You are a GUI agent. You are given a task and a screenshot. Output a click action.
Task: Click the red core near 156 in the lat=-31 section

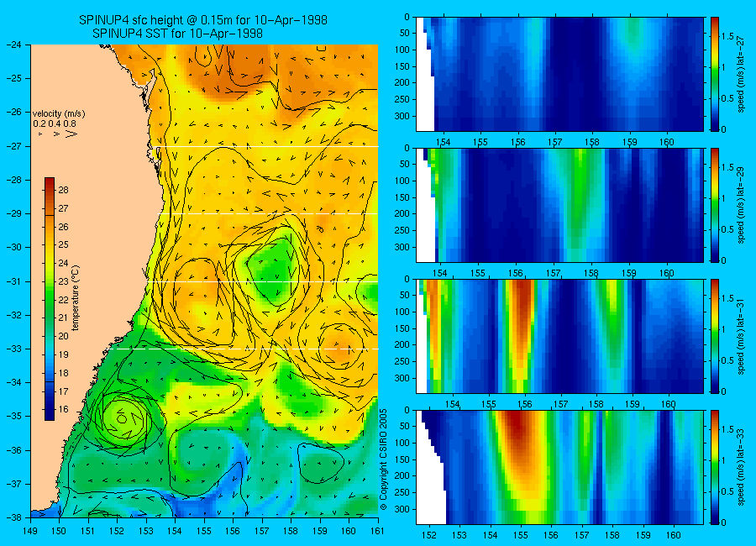pyautogui.click(x=522, y=308)
